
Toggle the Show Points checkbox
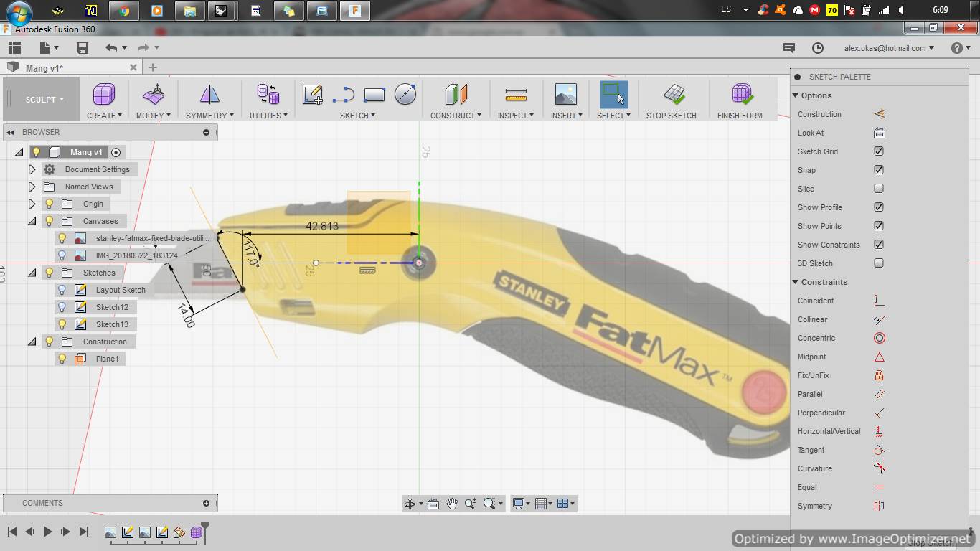coord(879,226)
